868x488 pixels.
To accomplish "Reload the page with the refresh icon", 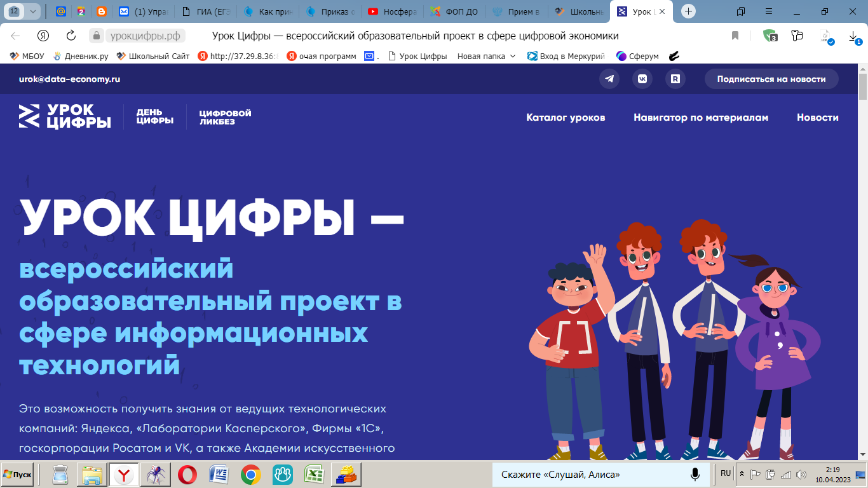I will pyautogui.click(x=71, y=36).
